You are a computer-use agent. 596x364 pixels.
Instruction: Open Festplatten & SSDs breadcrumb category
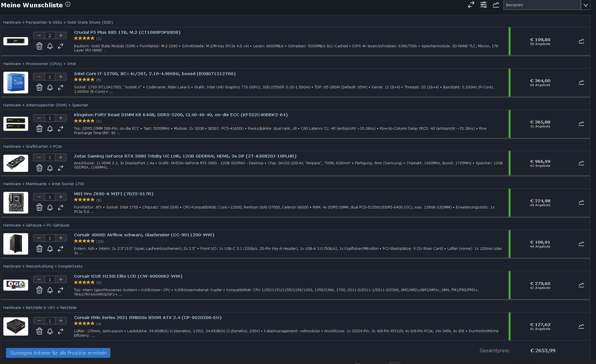tap(44, 23)
